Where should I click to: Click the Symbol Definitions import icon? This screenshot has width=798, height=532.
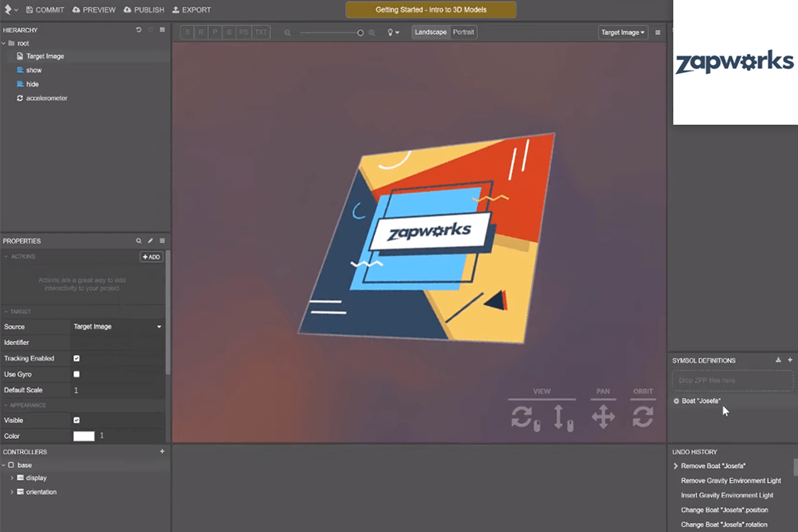pyautogui.click(x=778, y=360)
